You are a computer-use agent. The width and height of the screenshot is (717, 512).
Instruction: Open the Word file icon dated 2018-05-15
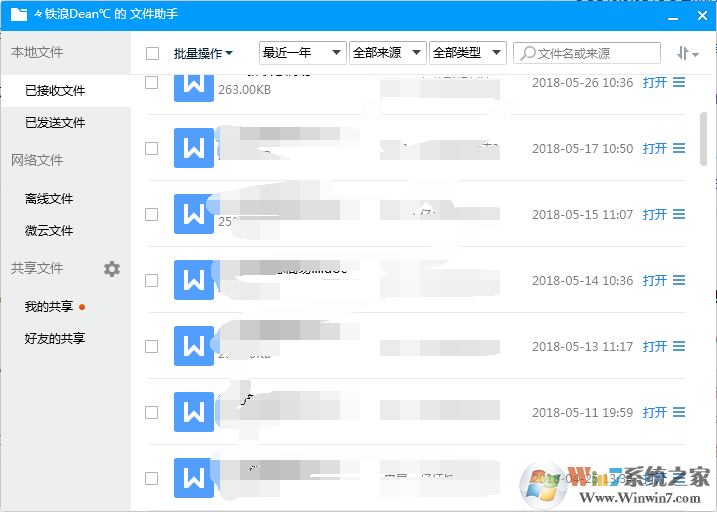click(194, 214)
